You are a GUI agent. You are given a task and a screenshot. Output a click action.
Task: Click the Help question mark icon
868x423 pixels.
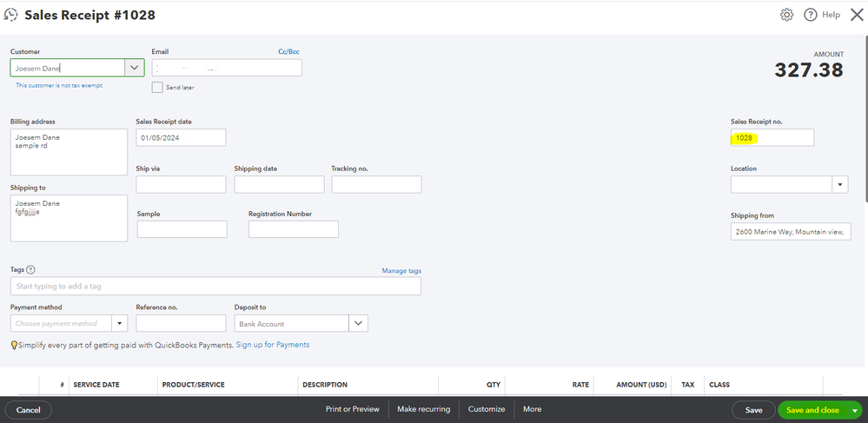click(x=811, y=15)
